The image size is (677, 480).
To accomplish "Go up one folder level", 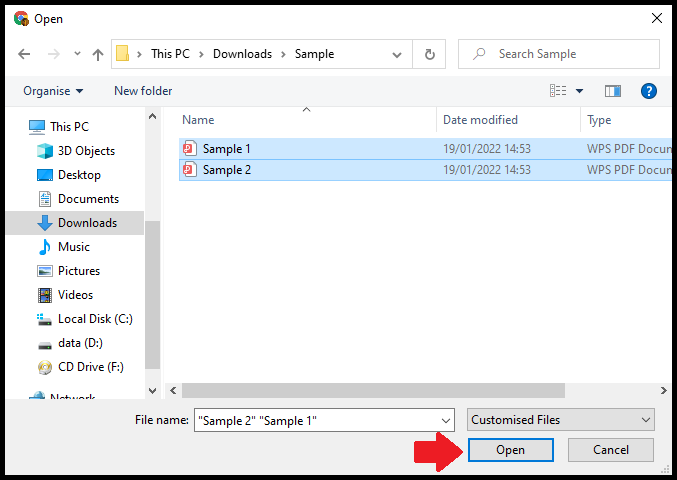I will [x=98, y=54].
